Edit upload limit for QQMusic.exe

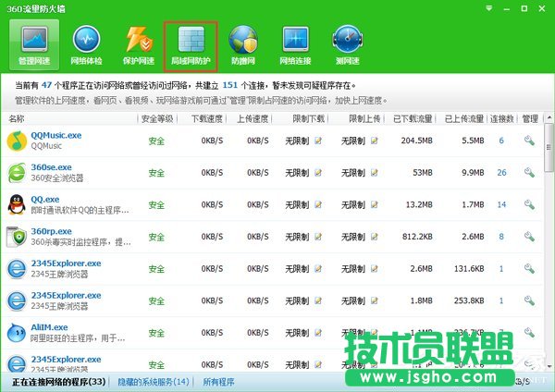pos(374,141)
